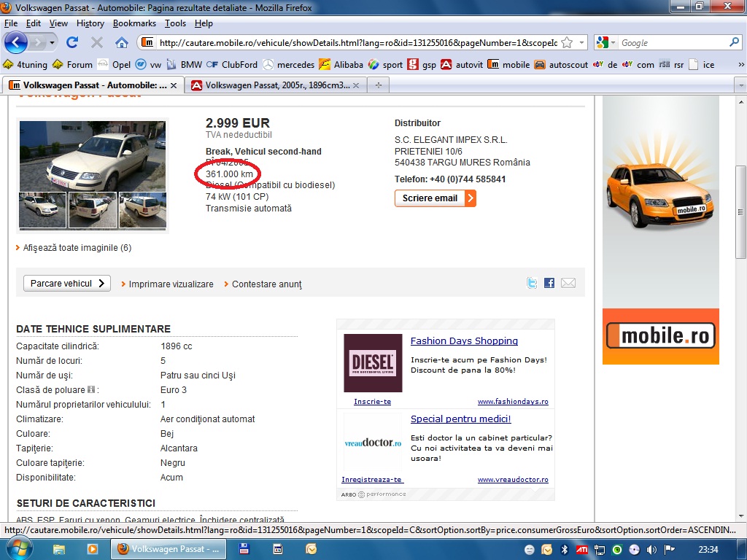This screenshot has height=560, width=747.
Task: Click the www.vreaudoctor.ro link
Action: tap(513, 480)
